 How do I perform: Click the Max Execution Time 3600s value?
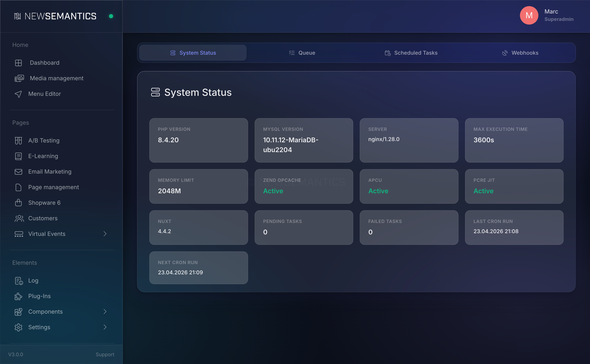coord(484,140)
